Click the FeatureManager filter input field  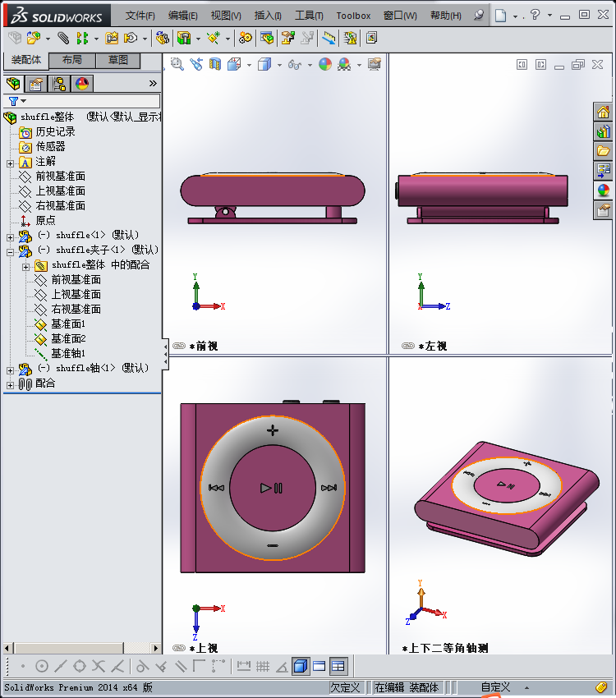tap(93, 101)
